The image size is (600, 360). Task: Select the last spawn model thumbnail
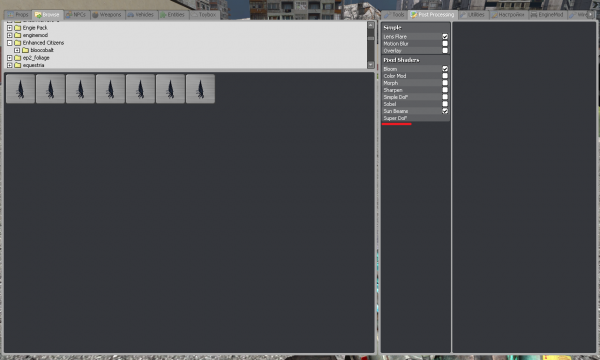tap(200, 89)
